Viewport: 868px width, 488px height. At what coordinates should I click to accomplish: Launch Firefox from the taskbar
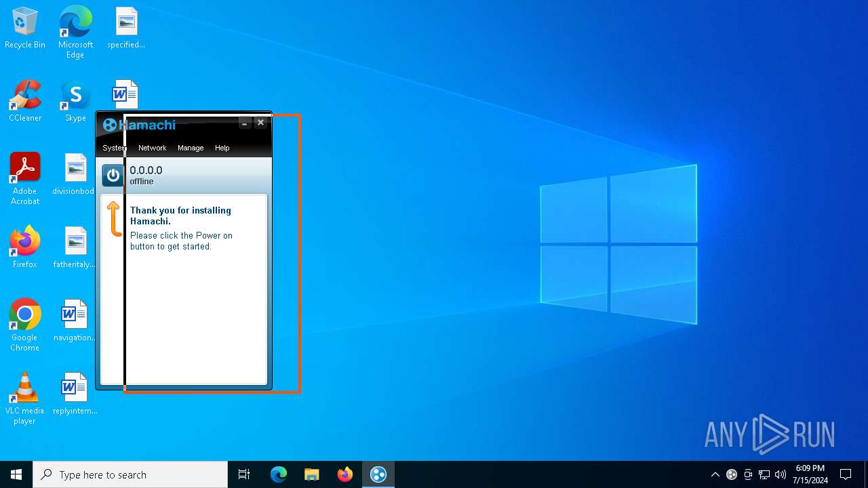tap(345, 474)
